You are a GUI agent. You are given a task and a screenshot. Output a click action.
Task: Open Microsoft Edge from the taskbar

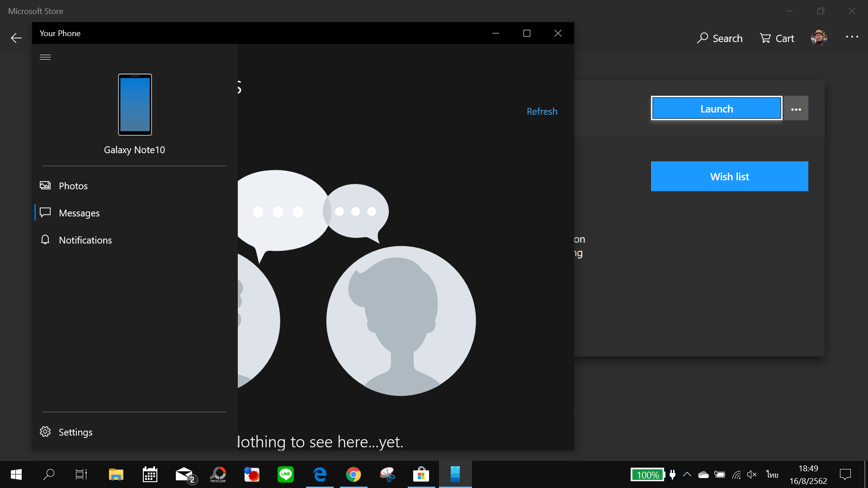click(320, 474)
